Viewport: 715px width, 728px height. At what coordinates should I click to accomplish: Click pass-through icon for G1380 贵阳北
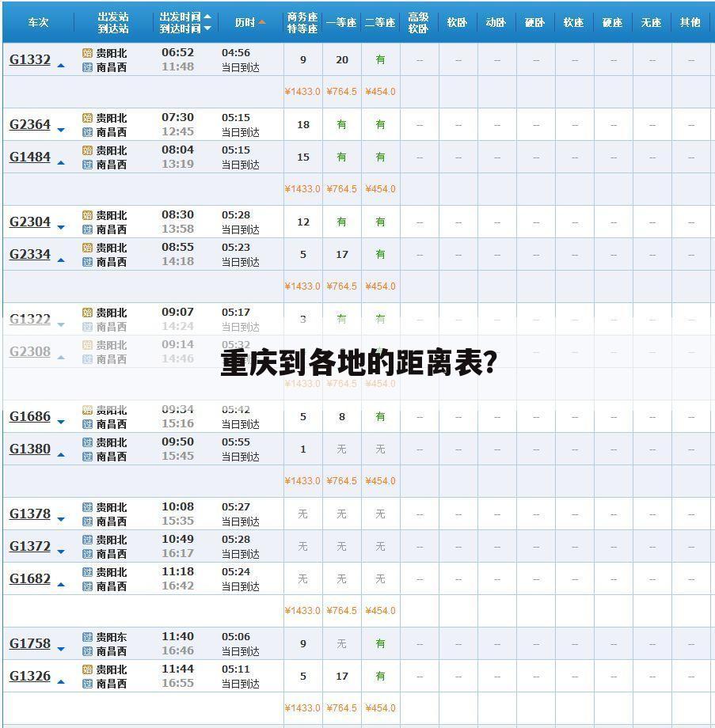point(87,442)
